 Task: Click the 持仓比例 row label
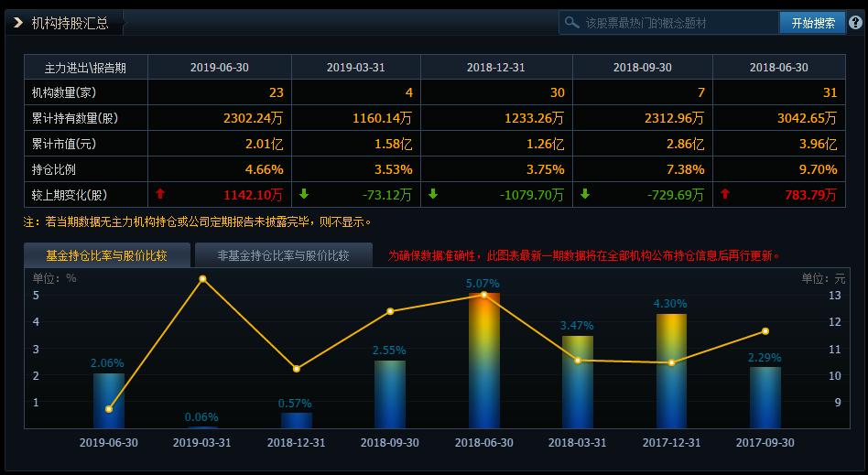54,169
